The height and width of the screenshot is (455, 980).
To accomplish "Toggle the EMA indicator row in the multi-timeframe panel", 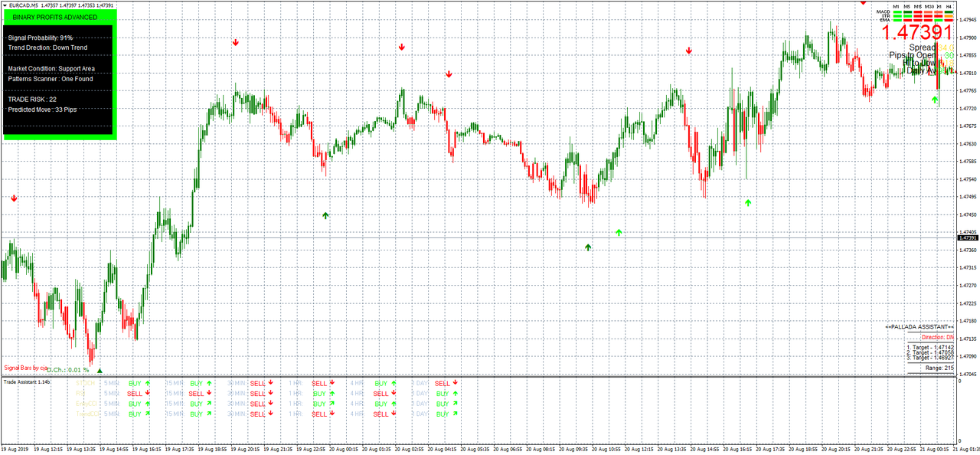I will point(886,20).
